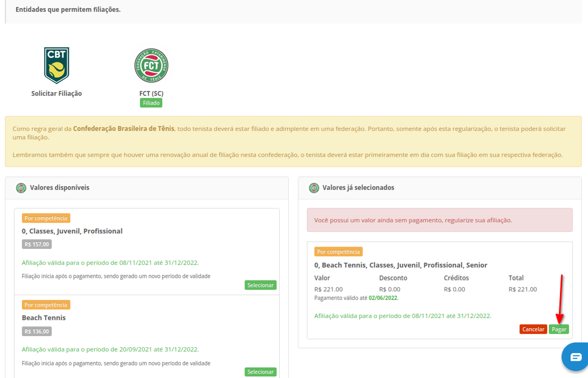The width and height of the screenshot is (588, 378).
Task: Click the FCT federation round logo
Action: coord(151,66)
